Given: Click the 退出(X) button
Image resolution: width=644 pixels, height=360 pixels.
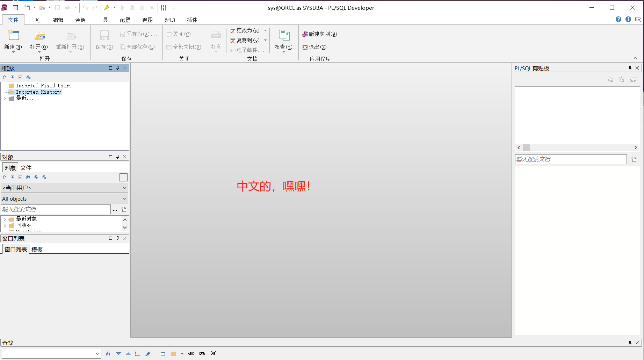Looking at the screenshot, I should (x=314, y=47).
